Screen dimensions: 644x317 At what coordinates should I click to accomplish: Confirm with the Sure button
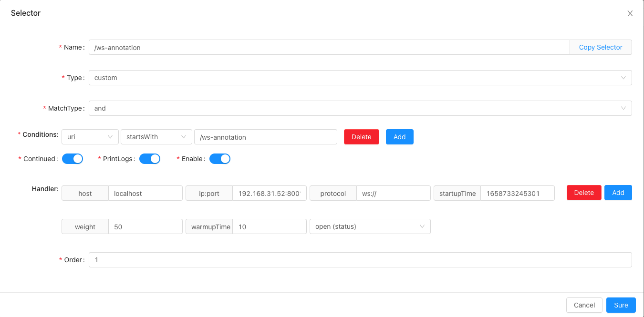pos(621,305)
